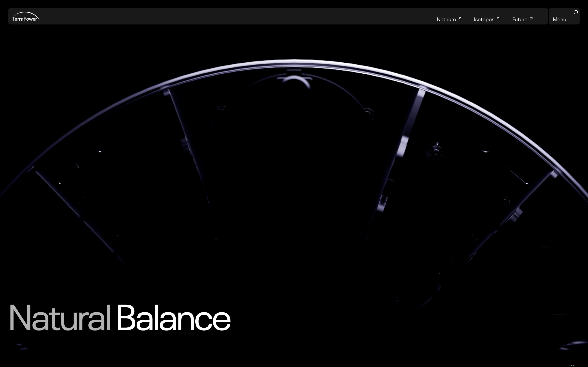Open the Menu button

pos(559,19)
